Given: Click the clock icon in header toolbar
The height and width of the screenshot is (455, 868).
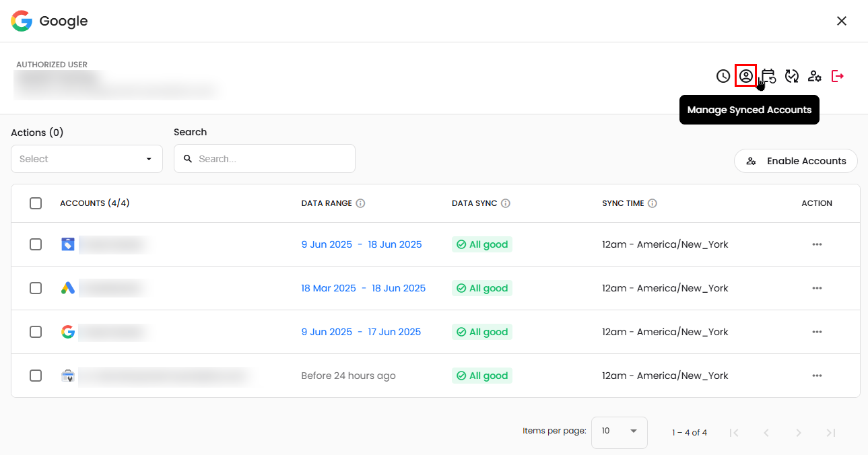Looking at the screenshot, I should point(723,76).
